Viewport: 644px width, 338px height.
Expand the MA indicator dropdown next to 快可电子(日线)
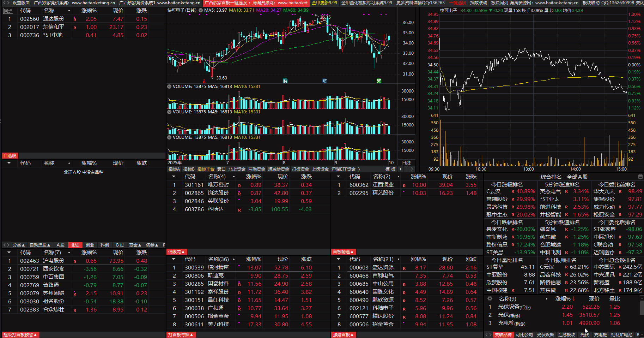(201, 10)
